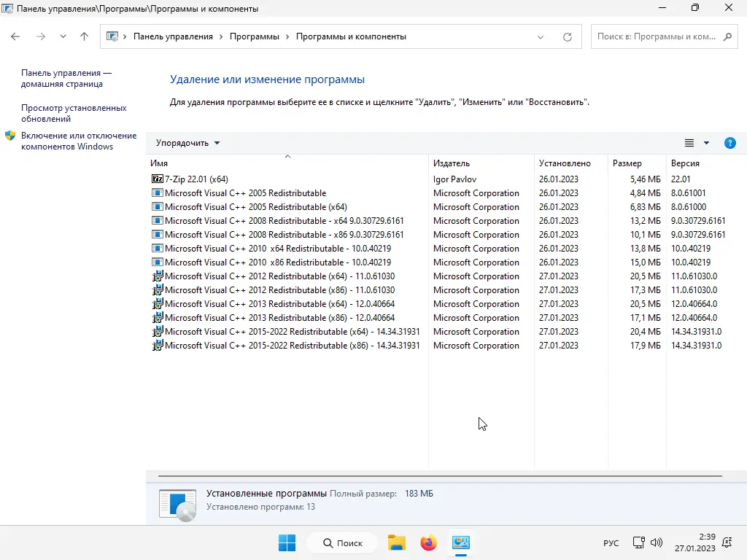Open File Explorer from the taskbar
The height and width of the screenshot is (560, 747).
point(396,542)
